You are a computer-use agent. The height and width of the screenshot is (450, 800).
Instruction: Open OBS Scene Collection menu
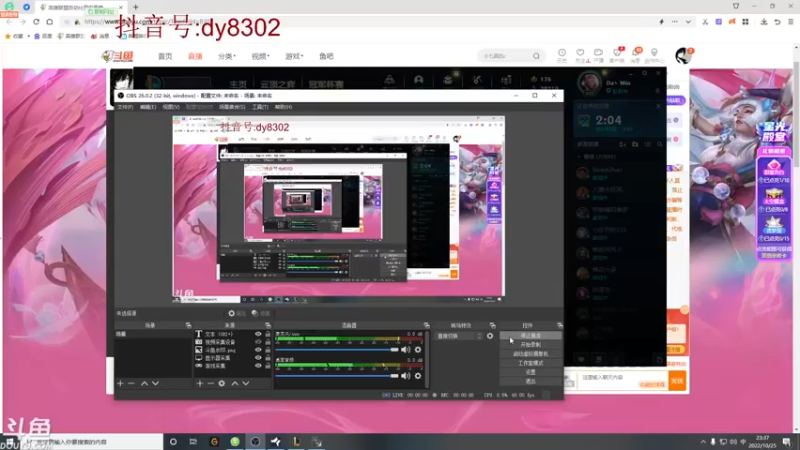tap(232, 107)
